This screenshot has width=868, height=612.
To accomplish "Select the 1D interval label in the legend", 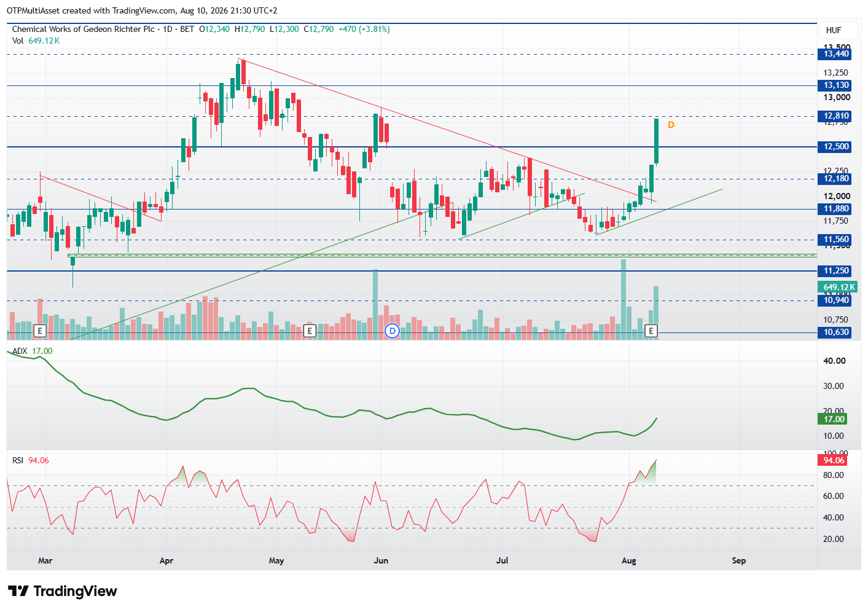I will (168, 29).
